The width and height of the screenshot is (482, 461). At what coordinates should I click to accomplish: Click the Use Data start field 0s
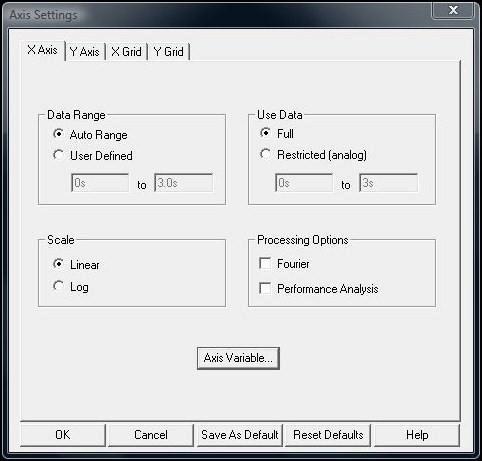304,183
